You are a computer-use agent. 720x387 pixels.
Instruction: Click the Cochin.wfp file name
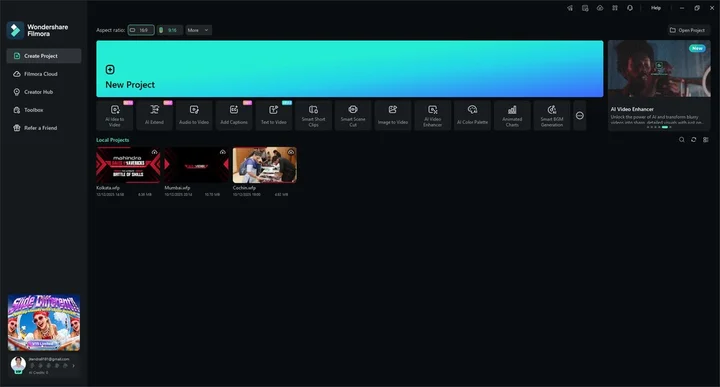click(244, 188)
